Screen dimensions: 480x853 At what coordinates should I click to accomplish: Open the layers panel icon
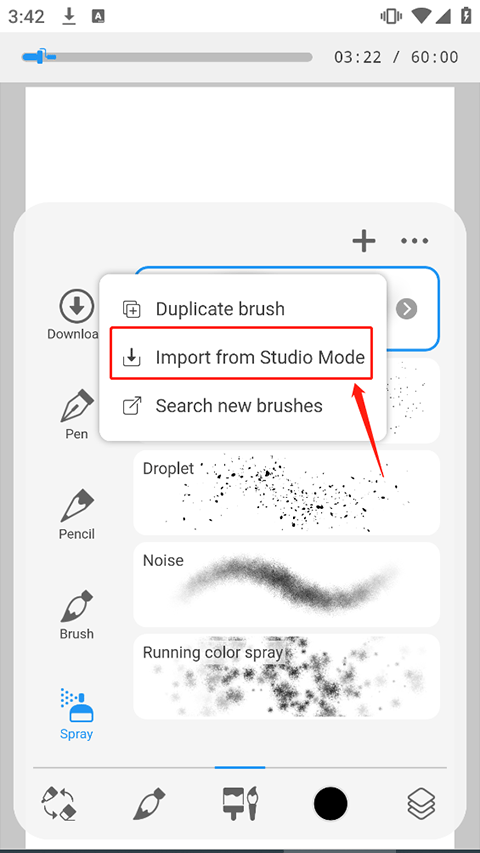[x=421, y=803]
